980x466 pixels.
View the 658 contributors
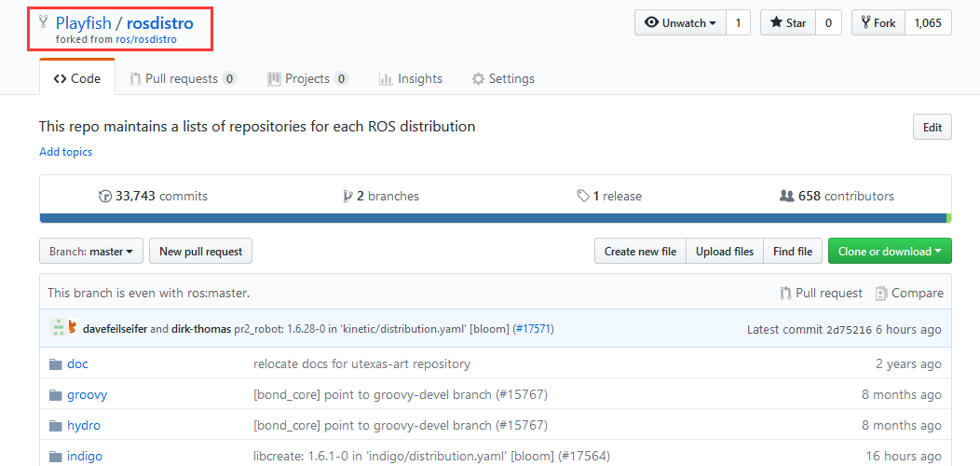click(x=837, y=196)
